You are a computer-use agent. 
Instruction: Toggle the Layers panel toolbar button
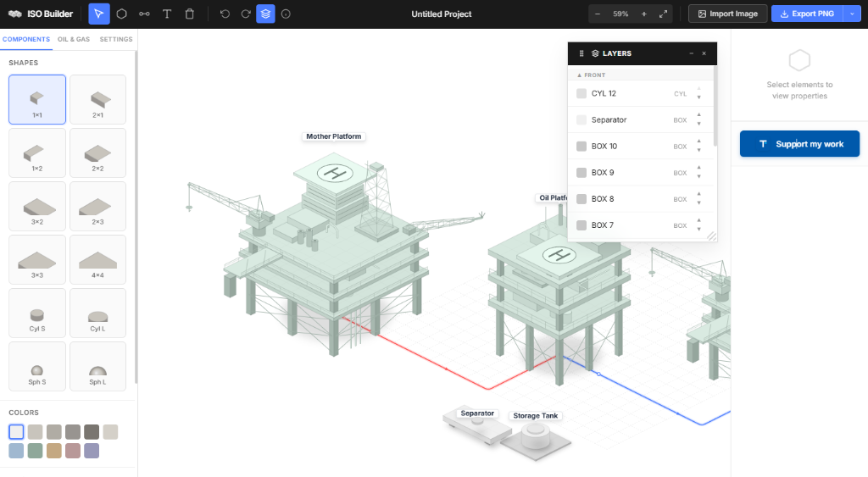click(x=265, y=14)
